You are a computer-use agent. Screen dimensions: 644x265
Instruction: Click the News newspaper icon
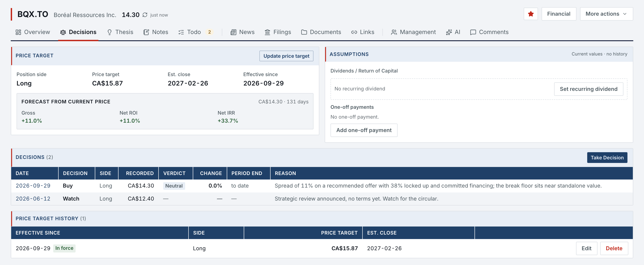(233, 32)
